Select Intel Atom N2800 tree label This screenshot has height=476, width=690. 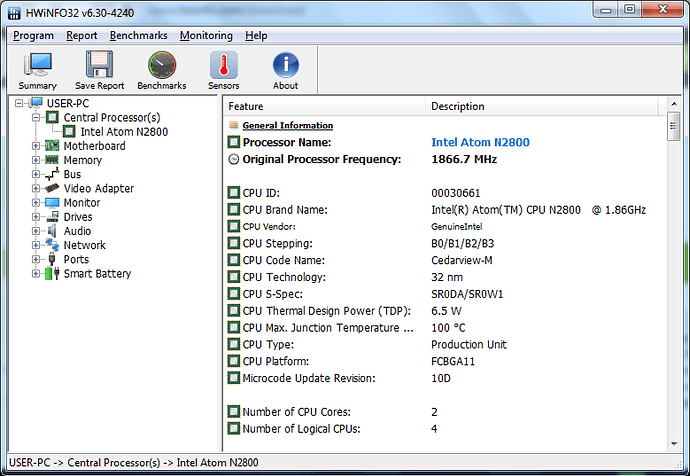click(124, 132)
